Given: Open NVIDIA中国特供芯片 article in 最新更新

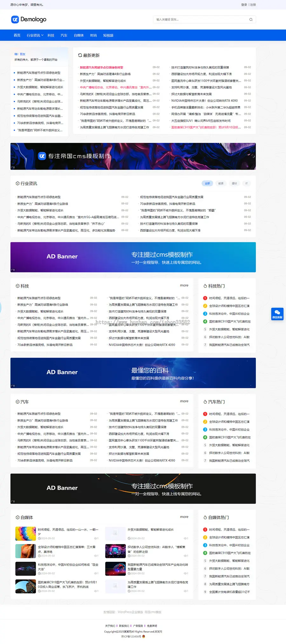Looking at the screenshot, I should pos(204,101).
